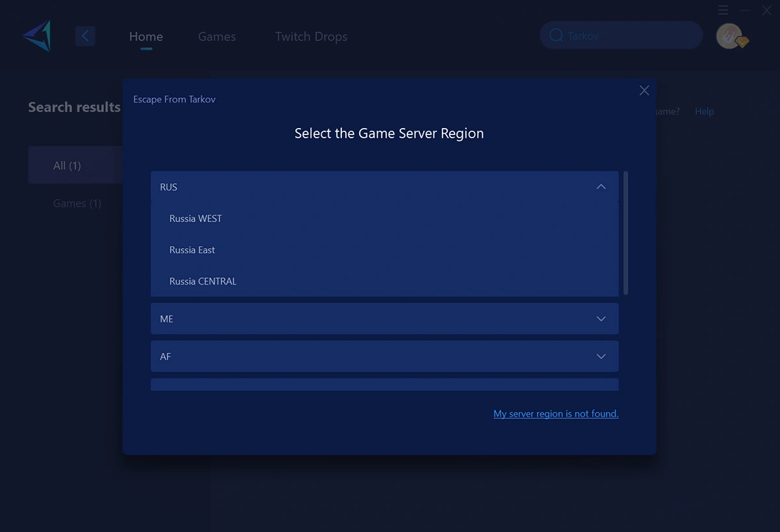780x532 pixels.
Task: Open the Help link
Action: tap(704, 112)
